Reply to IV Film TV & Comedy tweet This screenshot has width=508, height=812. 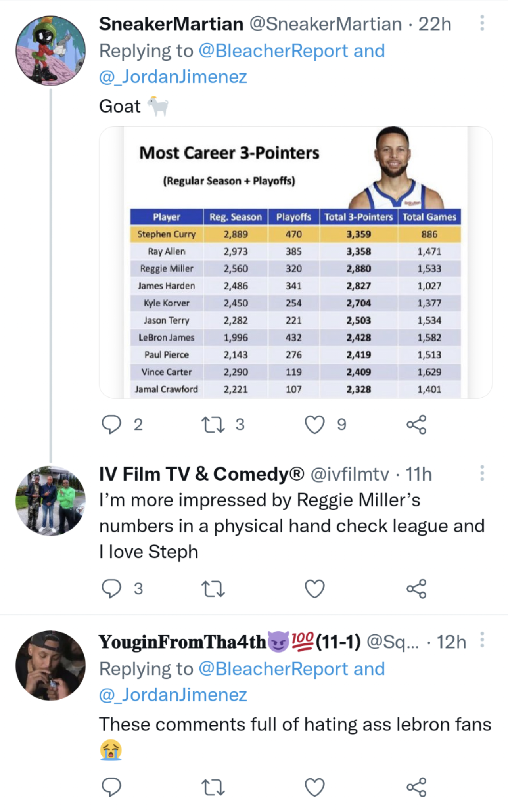111,588
